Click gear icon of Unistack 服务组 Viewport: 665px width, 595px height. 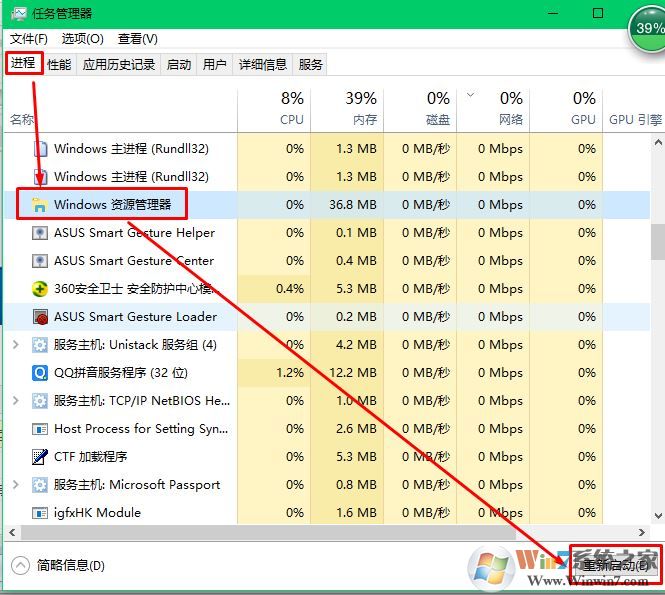pyautogui.click(x=40, y=345)
